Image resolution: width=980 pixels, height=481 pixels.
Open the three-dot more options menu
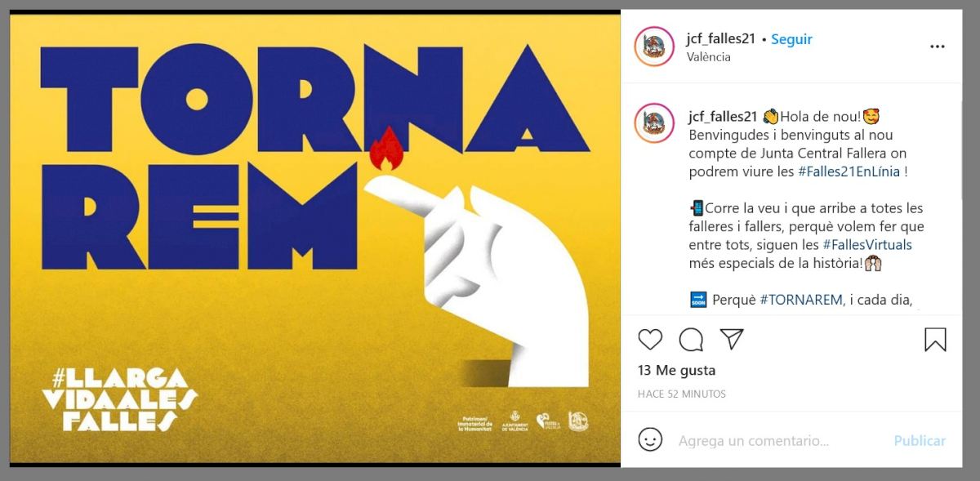[937, 47]
